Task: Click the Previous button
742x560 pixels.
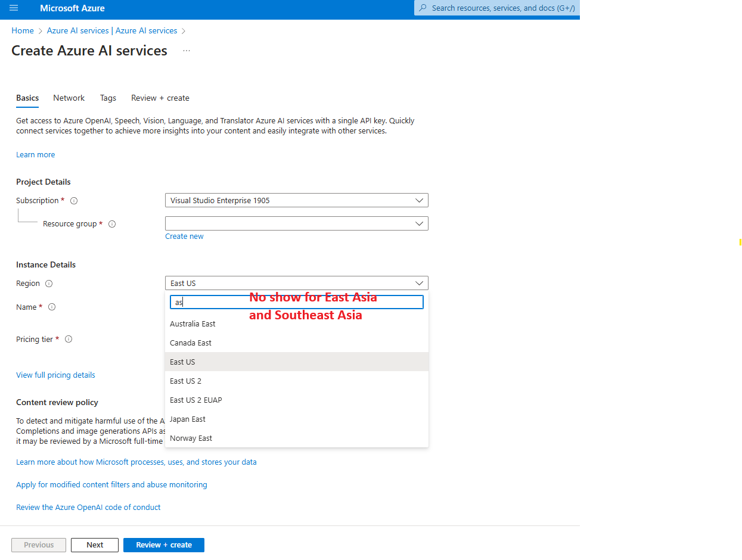Action: coord(39,545)
